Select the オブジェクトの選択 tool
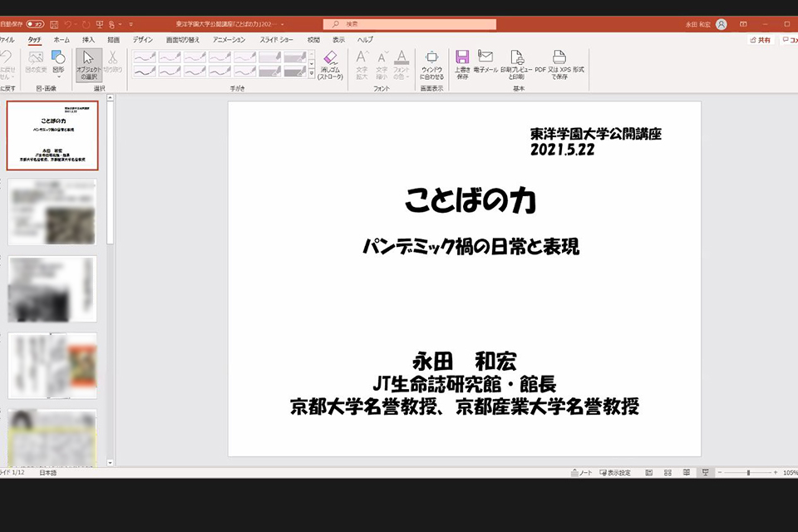 tap(89, 65)
